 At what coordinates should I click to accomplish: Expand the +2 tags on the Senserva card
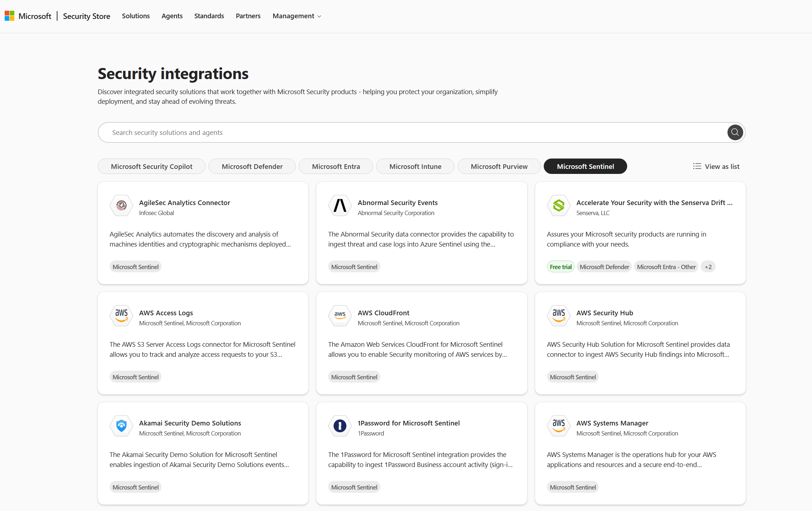point(708,266)
